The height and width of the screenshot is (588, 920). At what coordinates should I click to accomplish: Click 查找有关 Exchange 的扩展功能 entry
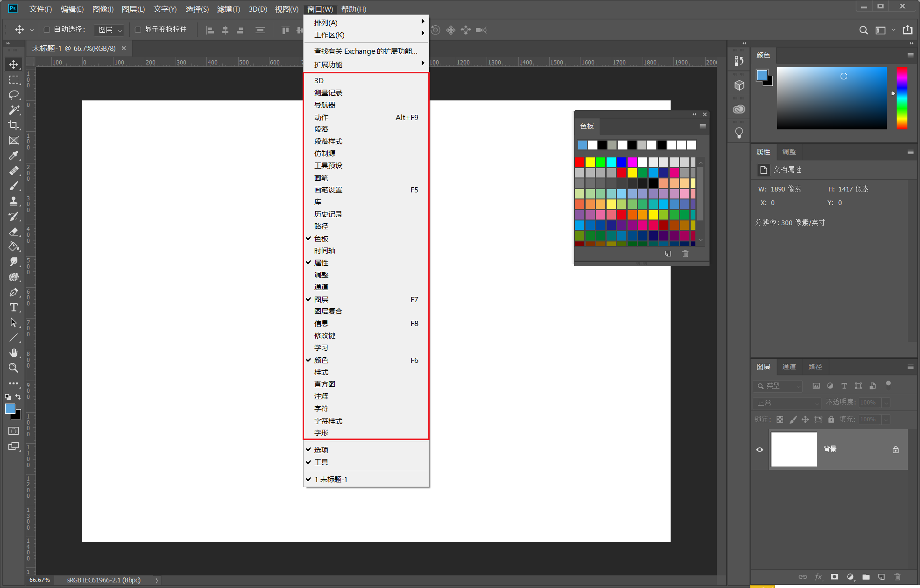point(366,51)
